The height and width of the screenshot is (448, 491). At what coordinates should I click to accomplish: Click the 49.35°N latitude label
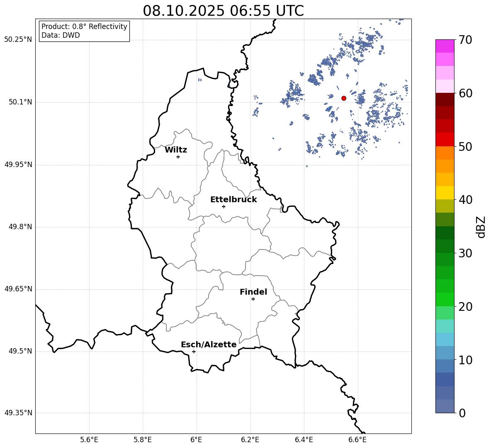coord(18,413)
